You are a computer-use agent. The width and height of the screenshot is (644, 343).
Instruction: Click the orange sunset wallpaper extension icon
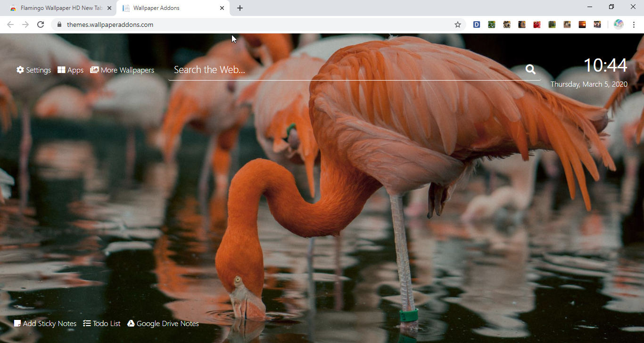tap(582, 24)
